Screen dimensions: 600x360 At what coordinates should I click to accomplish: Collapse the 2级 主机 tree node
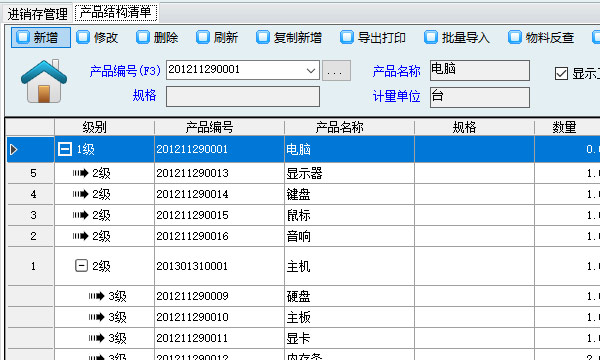tap(81, 266)
